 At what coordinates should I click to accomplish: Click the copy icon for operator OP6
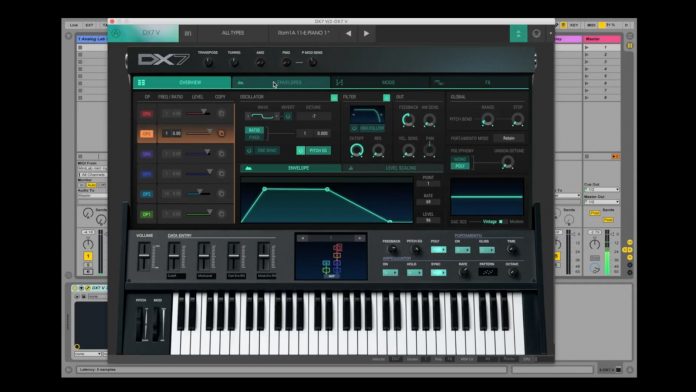(221, 114)
